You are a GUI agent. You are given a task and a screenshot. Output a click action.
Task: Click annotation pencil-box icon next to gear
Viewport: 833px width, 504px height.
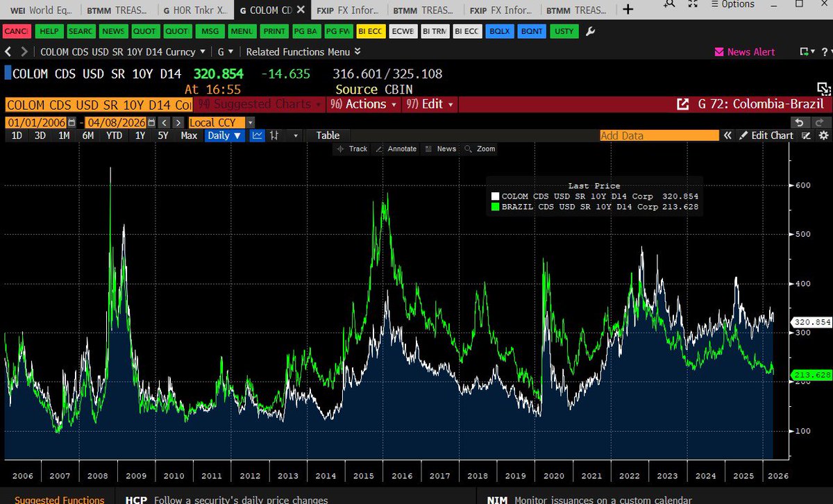tap(806, 135)
